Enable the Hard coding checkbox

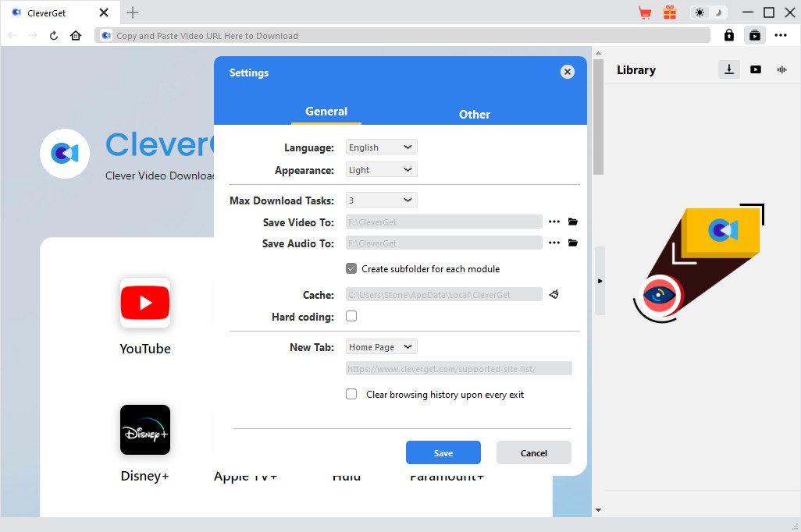tap(351, 316)
